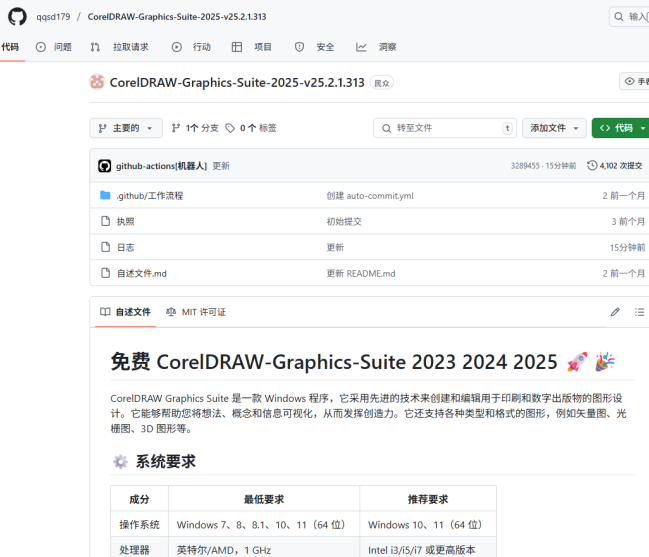Click the issues circle icon in navigation
Viewport: 649px width, 557px height.
(x=41, y=47)
